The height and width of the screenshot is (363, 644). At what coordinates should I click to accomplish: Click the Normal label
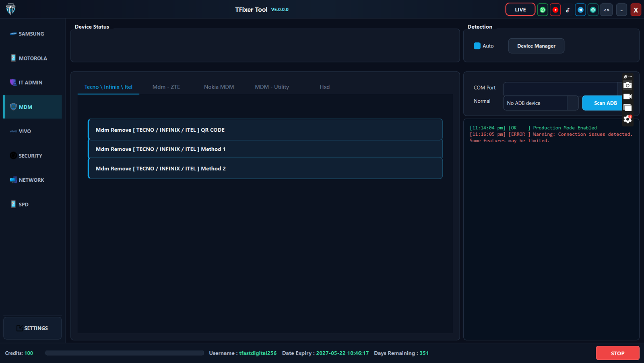(482, 102)
